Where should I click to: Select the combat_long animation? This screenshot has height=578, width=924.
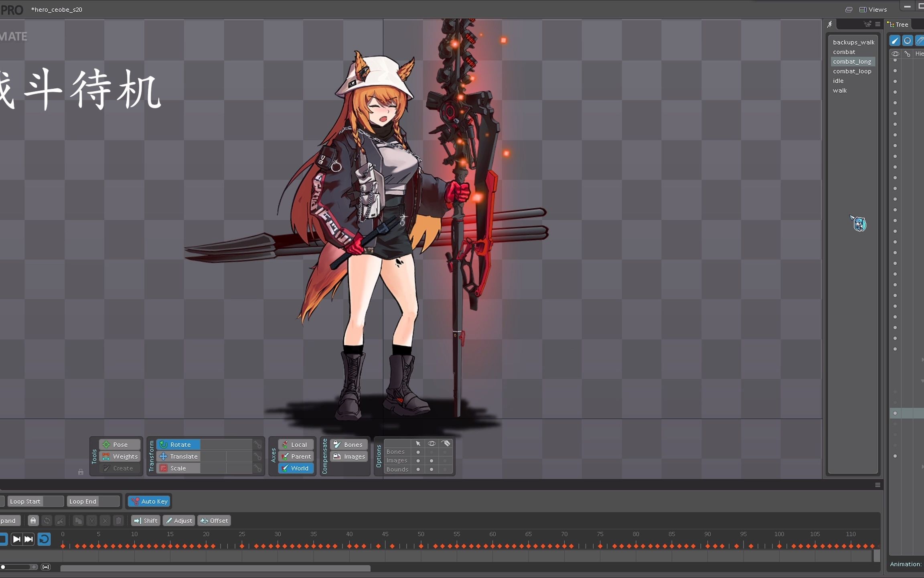pos(853,61)
